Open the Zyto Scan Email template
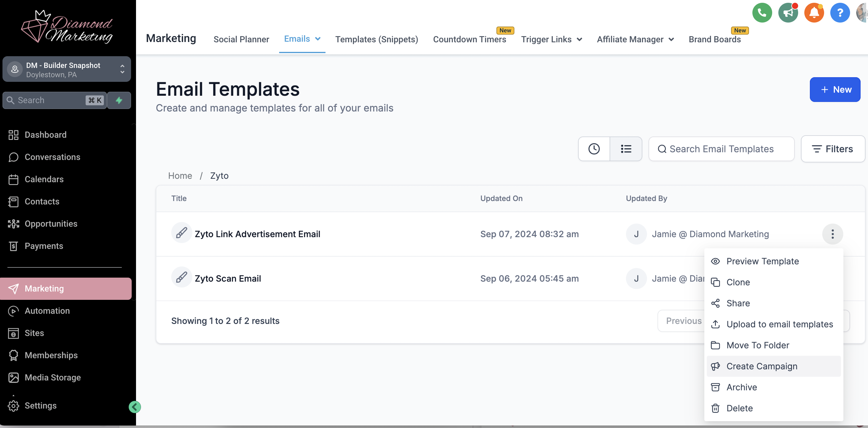Image resolution: width=868 pixels, height=428 pixels. coord(228,279)
